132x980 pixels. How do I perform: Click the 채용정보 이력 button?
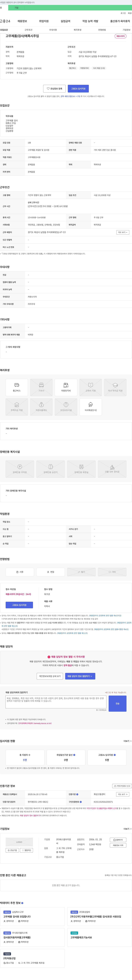[118, 845]
